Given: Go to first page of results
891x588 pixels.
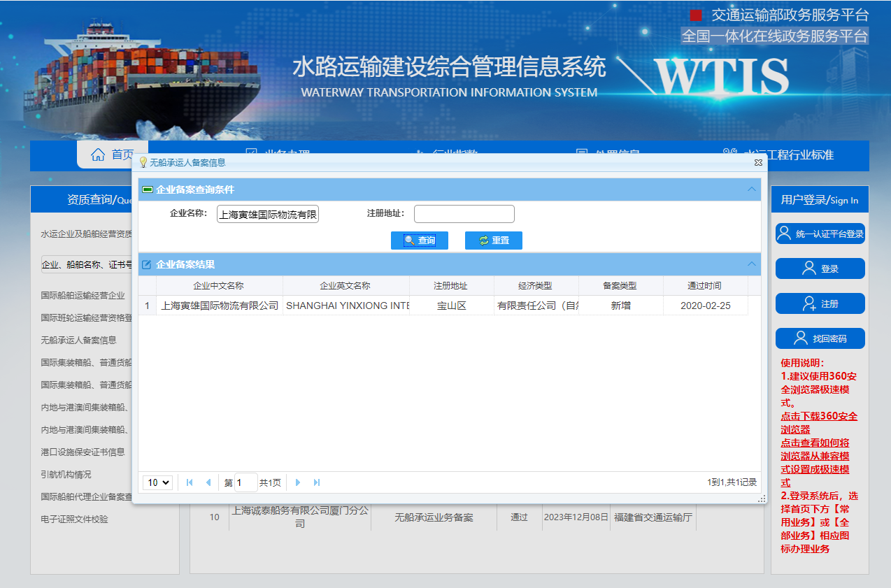Looking at the screenshot, I should click(x=190, y=482).
